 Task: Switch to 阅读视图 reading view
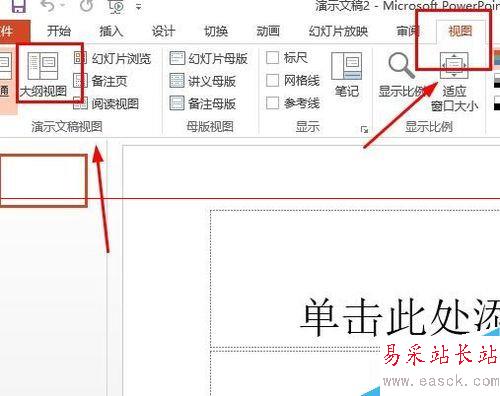(x=106, y=104)
